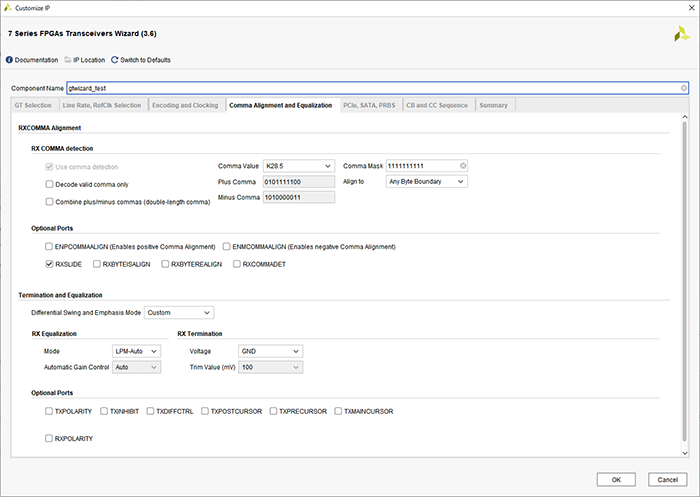Enable the TXPRECURSOR port
This screenshot has height=497, width=700.
coord(273,411)
